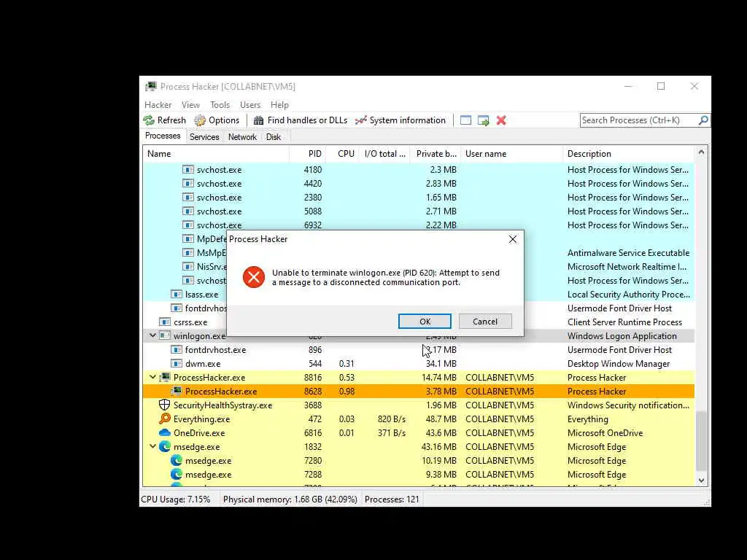
Task: Click the csrss.exe process icon
Action: (164, 322)
